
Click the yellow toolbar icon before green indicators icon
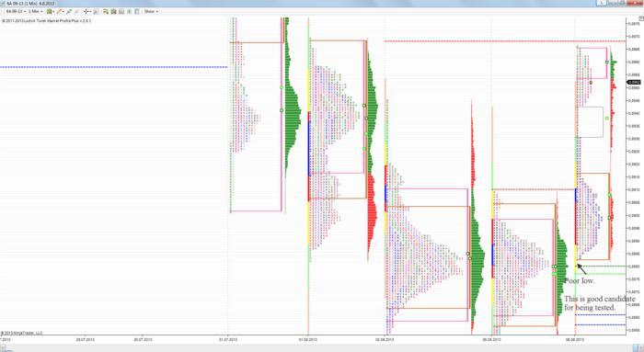(105, 11)
